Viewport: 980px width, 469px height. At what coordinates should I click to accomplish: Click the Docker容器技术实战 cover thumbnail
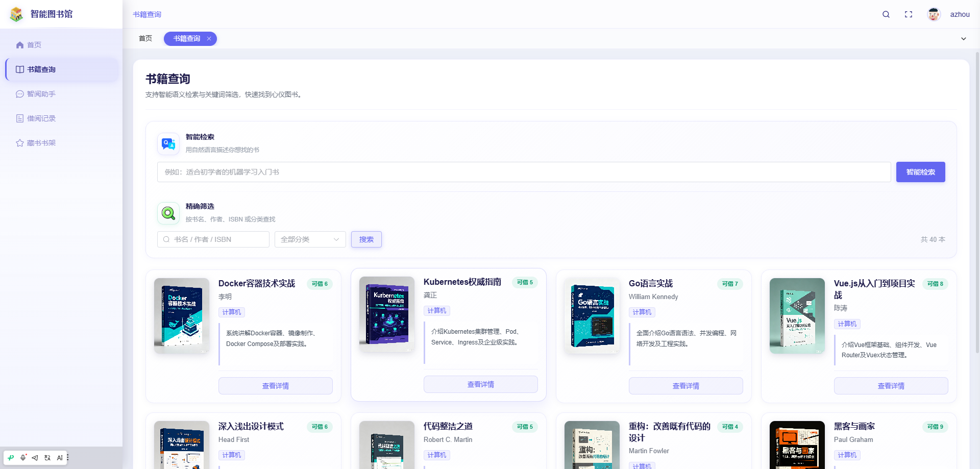(x=182, y=316)
